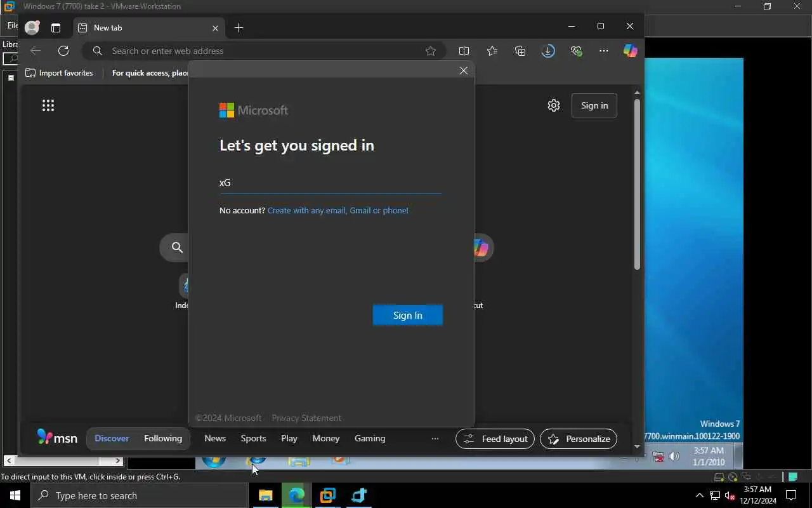Click the page Sign in button

click(594, 105)
